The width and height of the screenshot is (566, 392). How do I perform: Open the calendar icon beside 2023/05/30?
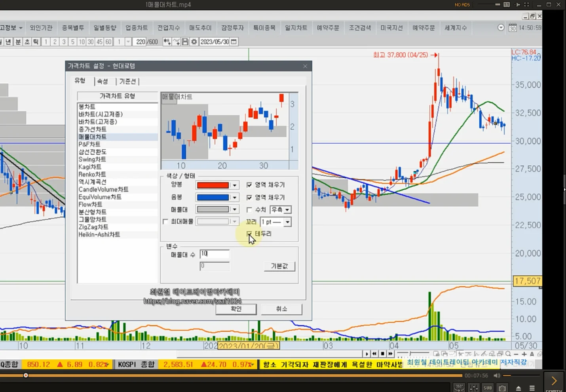[234, 42]
